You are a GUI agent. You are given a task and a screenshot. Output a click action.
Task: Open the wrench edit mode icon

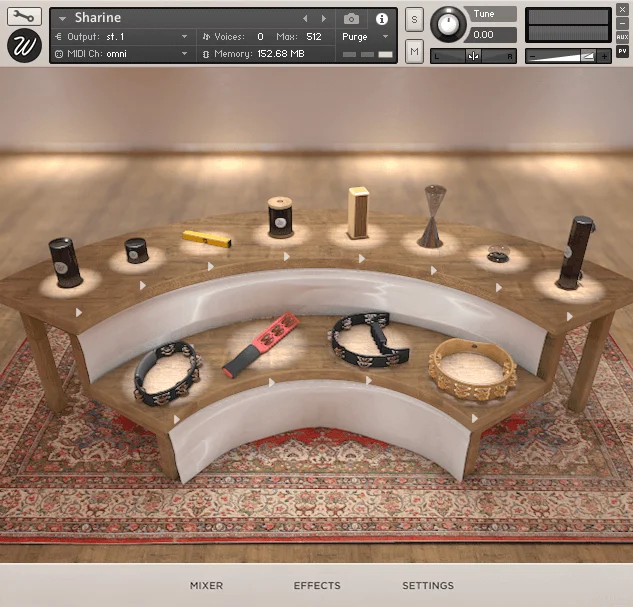(x=24, y=16)
